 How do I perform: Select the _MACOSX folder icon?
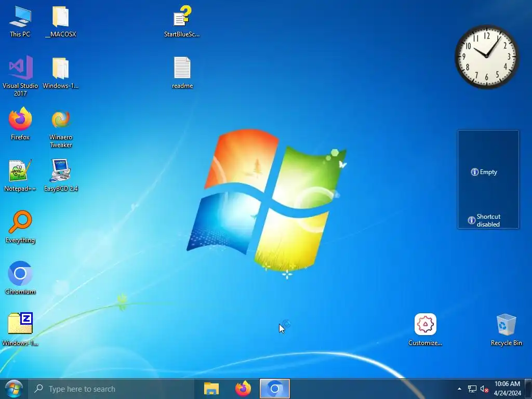(x=61, y=21)
